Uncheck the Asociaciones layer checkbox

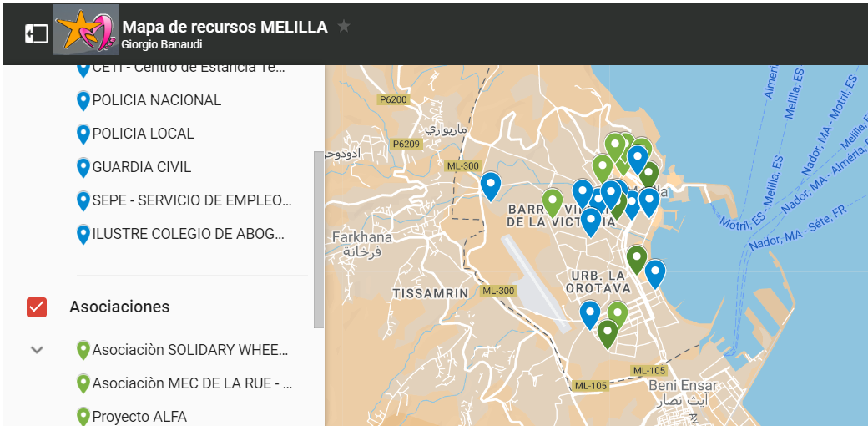[x=37, y=307]
